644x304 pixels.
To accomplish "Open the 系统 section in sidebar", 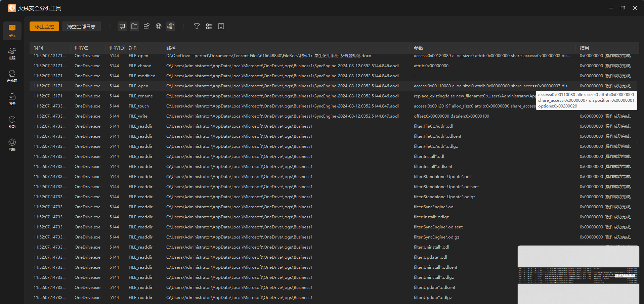I will (x=12, y=31).
